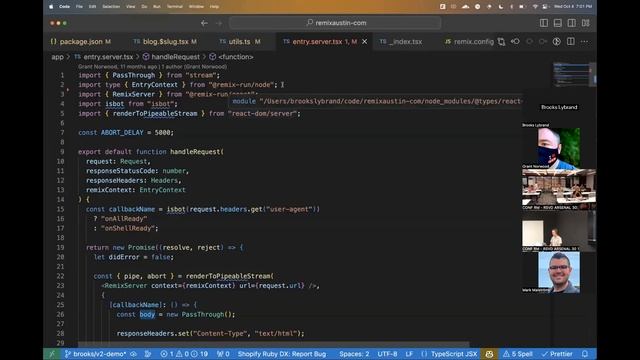640x360 pixels.
Task: Toggle the bottom panel layout icon
Action: click(x=558, y=23)
